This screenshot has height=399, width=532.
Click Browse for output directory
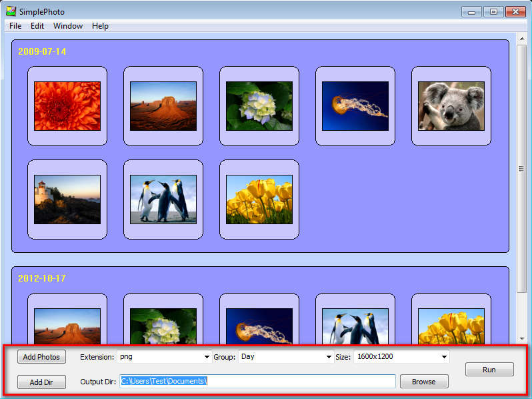click(424, 382)
